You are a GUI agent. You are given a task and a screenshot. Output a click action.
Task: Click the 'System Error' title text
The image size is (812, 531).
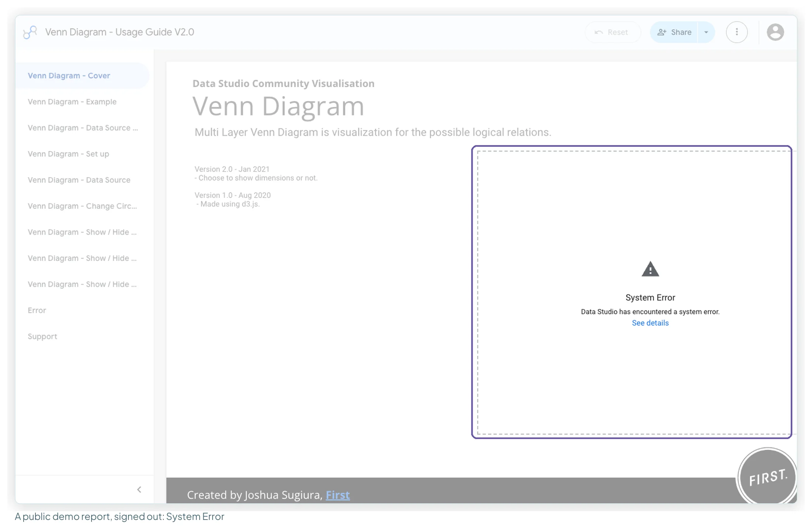pos(650,297)
